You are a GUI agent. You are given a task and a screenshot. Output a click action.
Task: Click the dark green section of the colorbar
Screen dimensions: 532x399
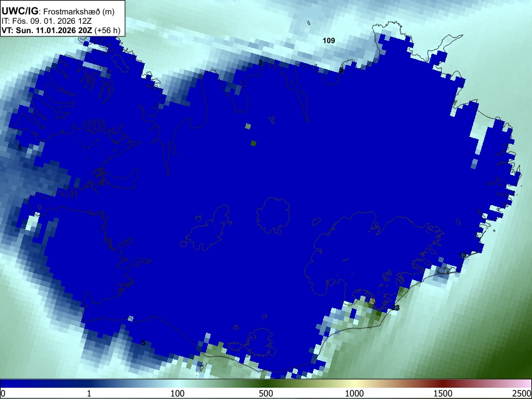265,384
